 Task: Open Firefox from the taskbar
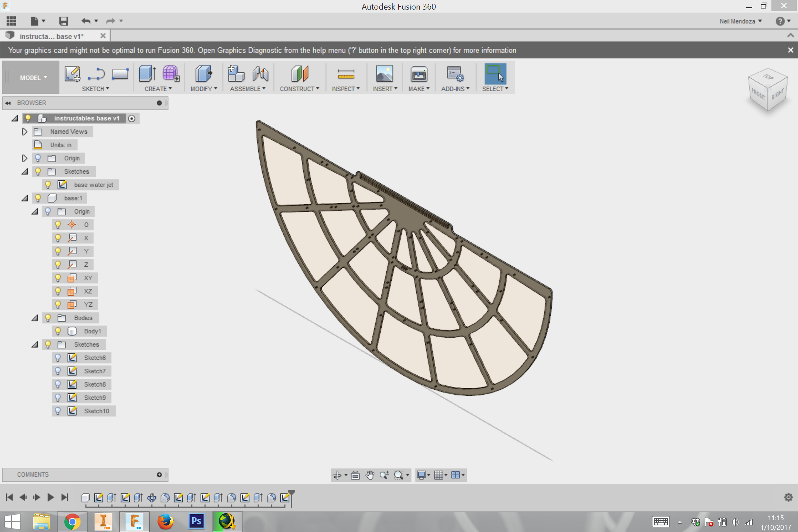click(166, 522)
